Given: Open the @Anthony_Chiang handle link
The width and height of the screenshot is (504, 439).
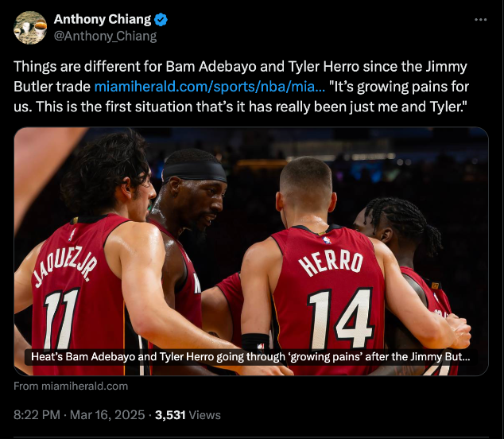Looking at the screenshot, I should point(105,36).
